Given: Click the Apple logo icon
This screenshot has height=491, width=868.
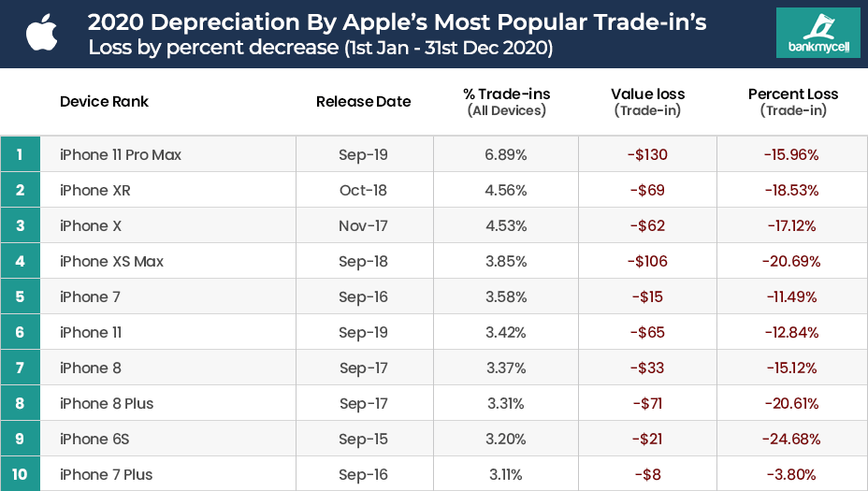Looking at the screenshot, I should (42, 33).
